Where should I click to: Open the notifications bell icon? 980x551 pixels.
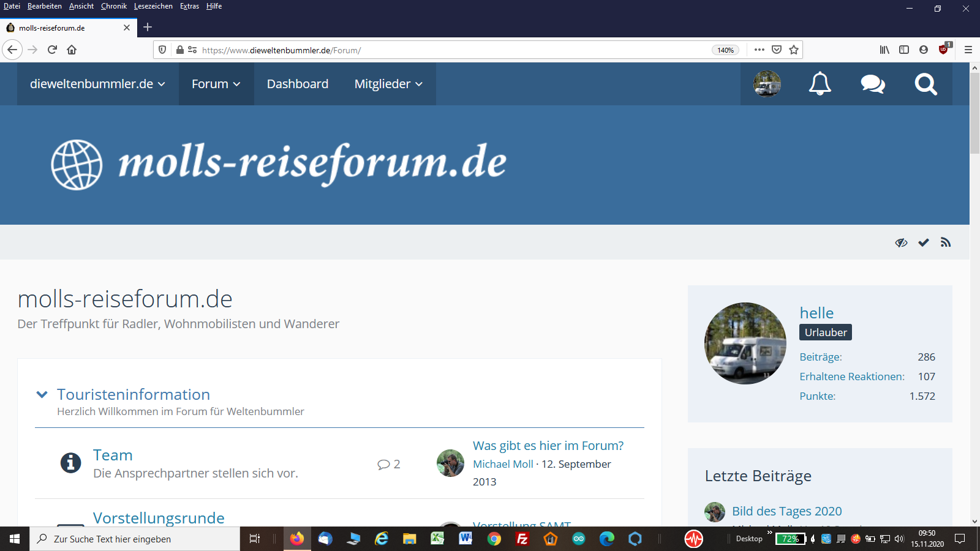(x=820, y=84)
